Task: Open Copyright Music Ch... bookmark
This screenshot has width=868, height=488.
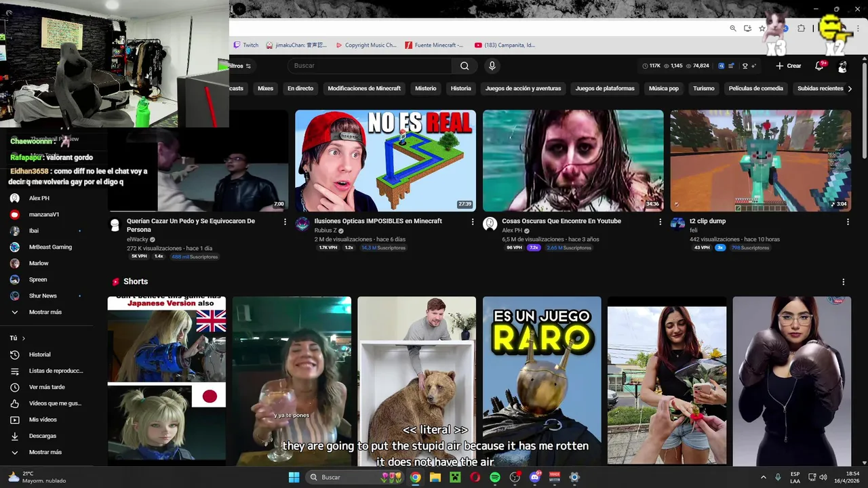Action: tap(366, 45)
